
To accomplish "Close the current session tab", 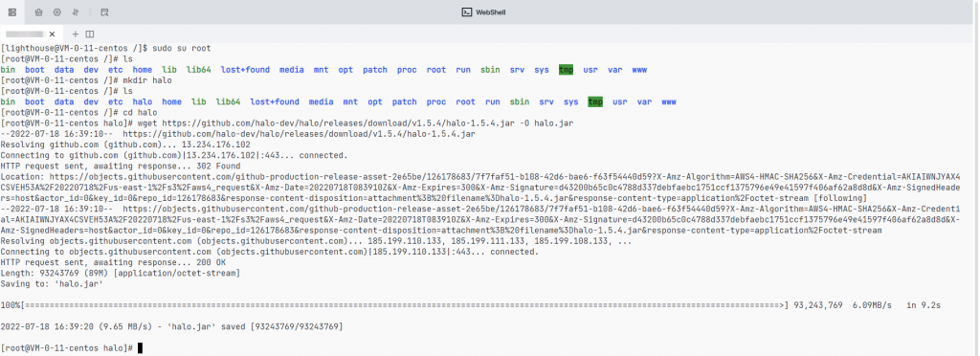I will tap(52, 34).
